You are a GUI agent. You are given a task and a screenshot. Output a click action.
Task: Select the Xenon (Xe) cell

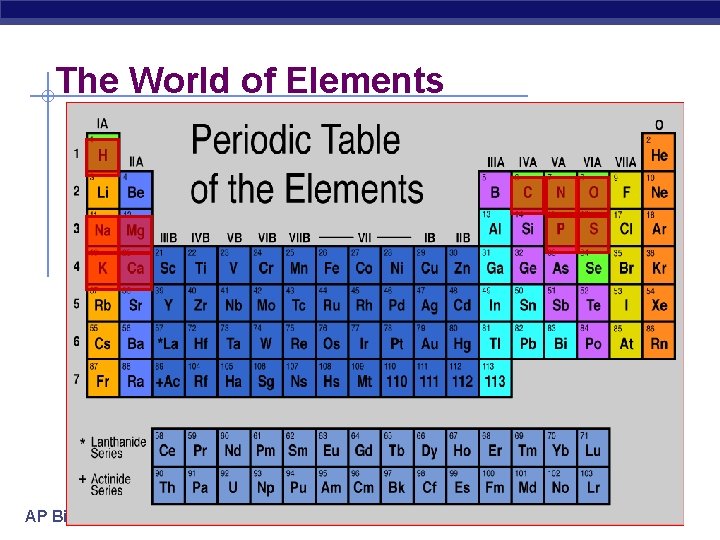[658, 303]
